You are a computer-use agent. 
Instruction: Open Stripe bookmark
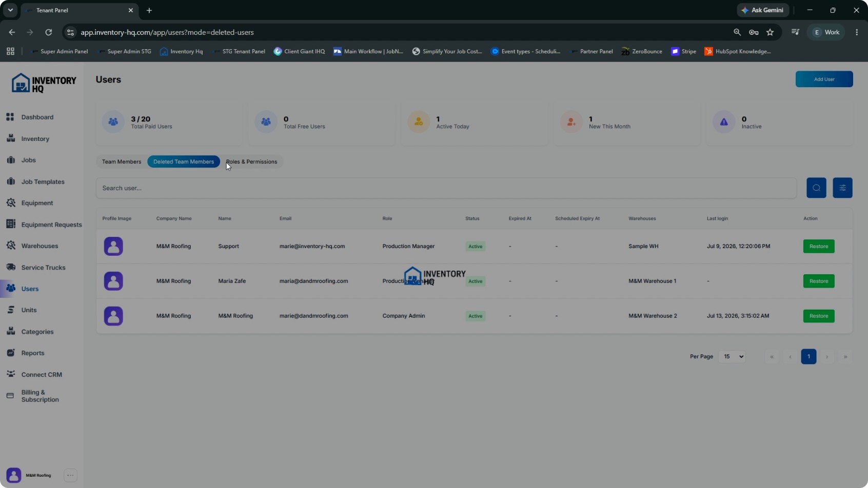[x=684, y=51]
